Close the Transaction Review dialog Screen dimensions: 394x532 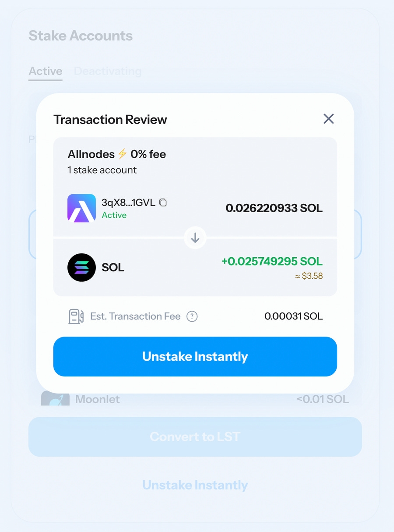[x=328, y=119]
